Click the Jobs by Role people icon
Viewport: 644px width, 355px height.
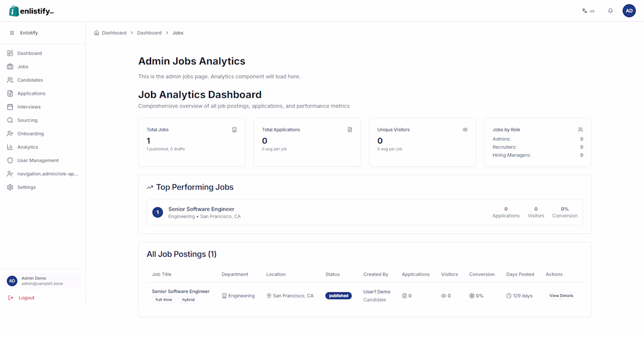[x=580, y=130]
